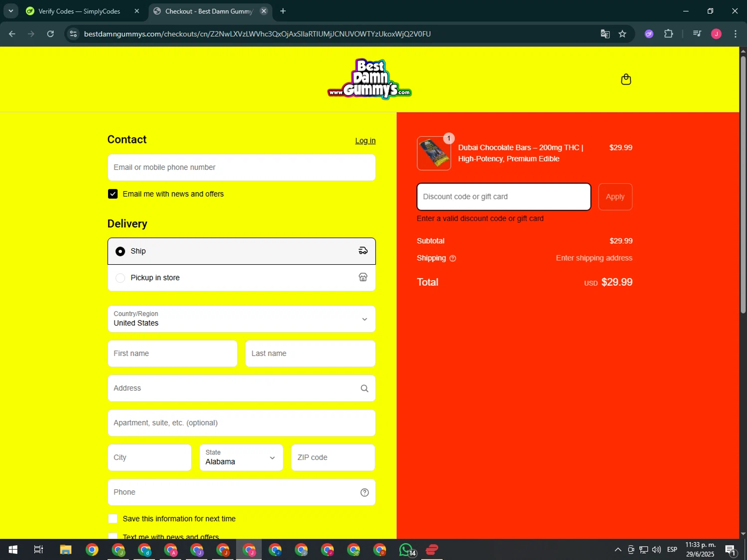The image size is (747, 560).
Task: View site information icon in address bar
Action: coord(73,34)
